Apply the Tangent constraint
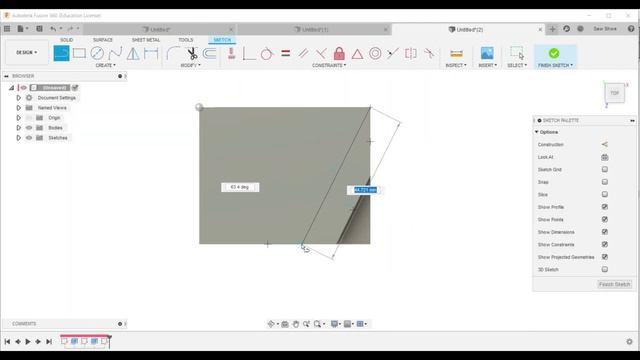This screenshot has height=360, width=640. click(x=267, y=53)
